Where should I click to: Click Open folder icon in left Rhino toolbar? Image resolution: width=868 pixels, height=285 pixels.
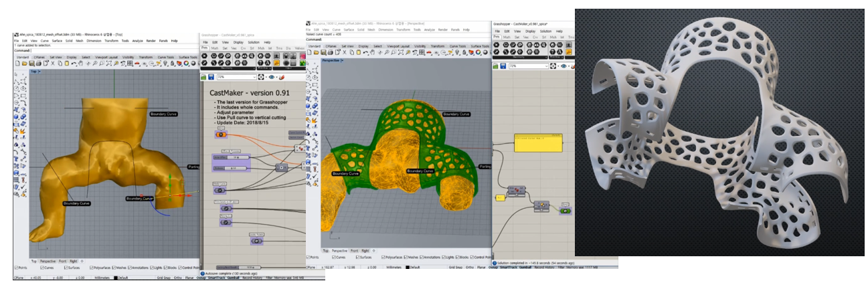pos(24,64)
